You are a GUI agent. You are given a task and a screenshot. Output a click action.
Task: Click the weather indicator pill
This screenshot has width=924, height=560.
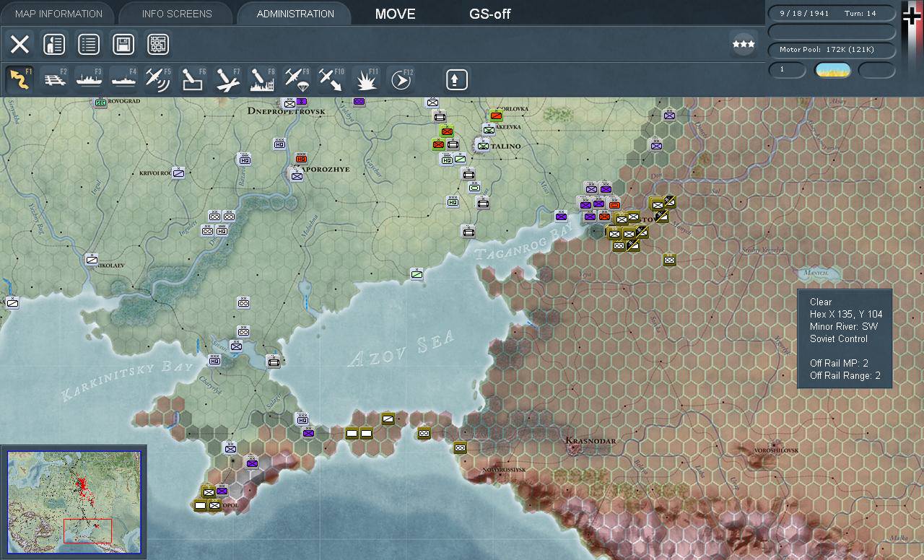(832, 70)
